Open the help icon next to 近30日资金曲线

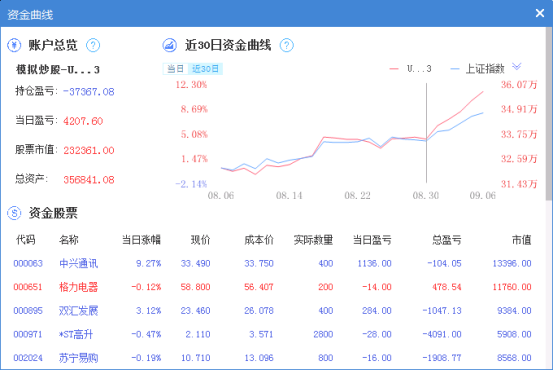(x=287, y=45)
